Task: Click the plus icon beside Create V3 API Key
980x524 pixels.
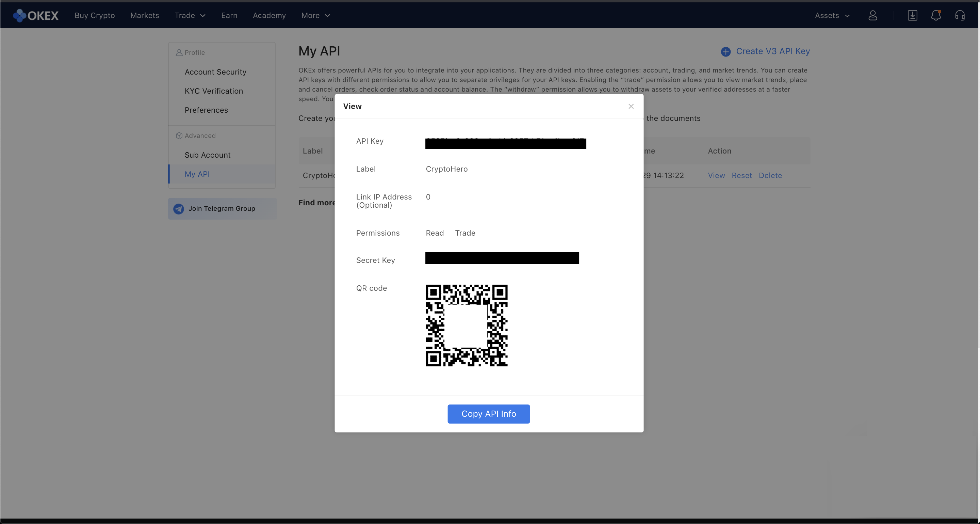Action: [x=725, y=52]
